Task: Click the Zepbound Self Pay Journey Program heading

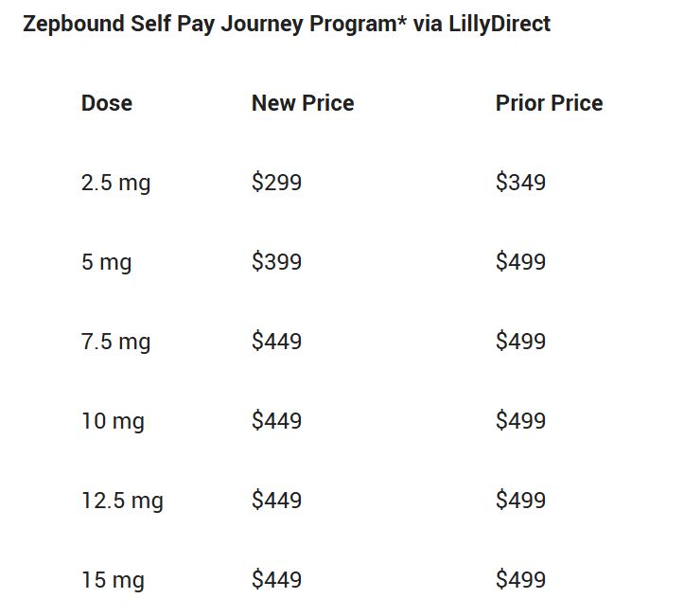Action: (x=287, y=25)
